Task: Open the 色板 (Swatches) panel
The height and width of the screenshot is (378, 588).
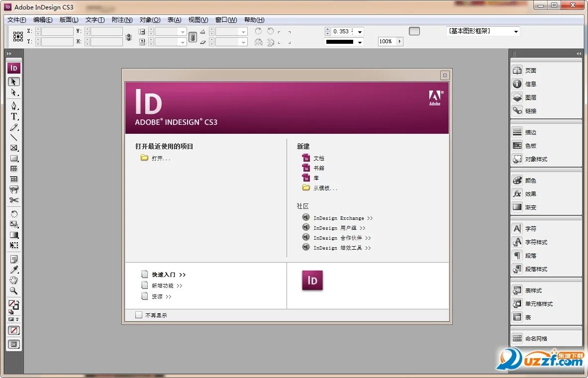Action: [529, 145]
